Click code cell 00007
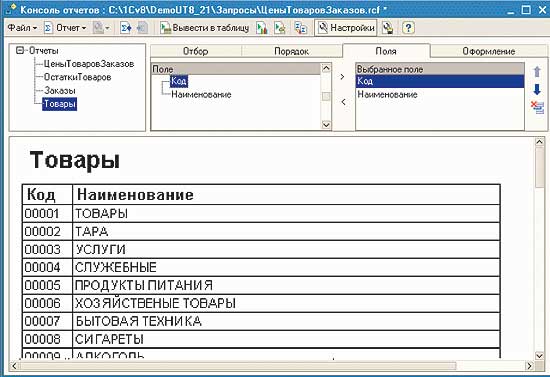The image size is (550, 377). [x=47, y=321]
